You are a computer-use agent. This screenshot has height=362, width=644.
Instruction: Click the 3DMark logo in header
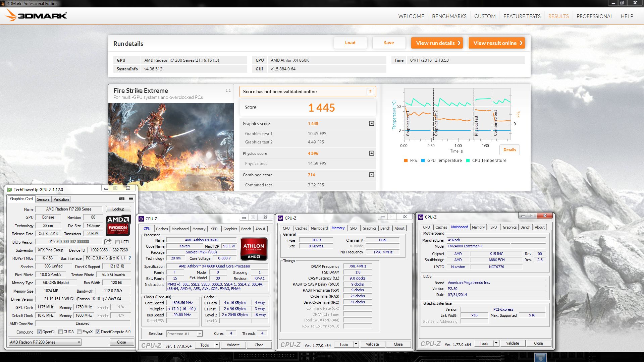[x=36, y=15]
